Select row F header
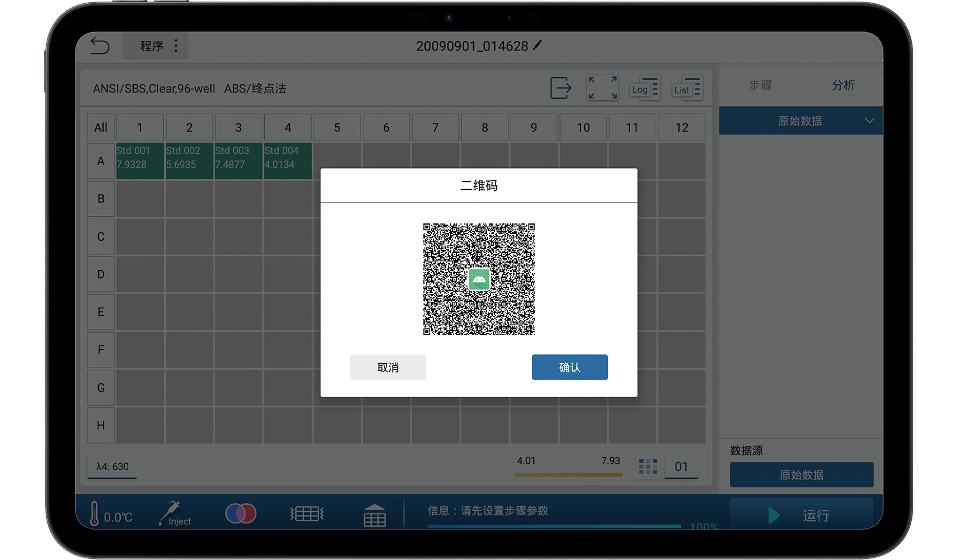 tap(101, 350)
